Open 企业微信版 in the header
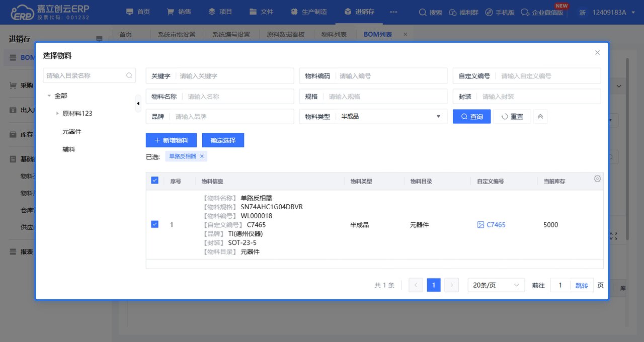Screen dimensions: 644x342 [542, 13]
